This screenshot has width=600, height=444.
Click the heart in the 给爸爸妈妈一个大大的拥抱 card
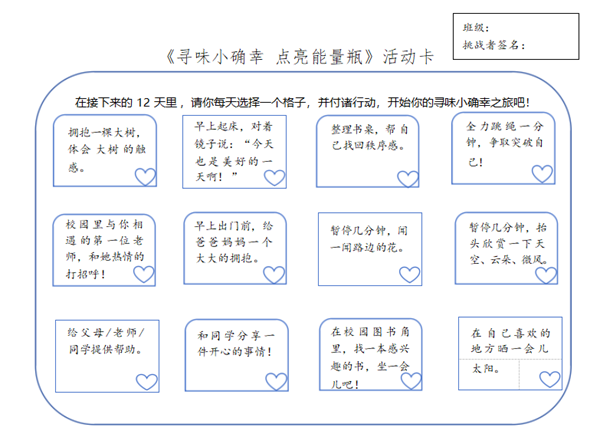point(274,275)
